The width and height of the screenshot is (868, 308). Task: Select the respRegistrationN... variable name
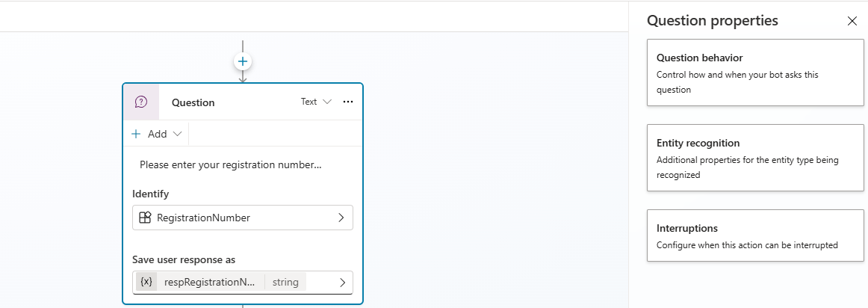pos(210,282)
